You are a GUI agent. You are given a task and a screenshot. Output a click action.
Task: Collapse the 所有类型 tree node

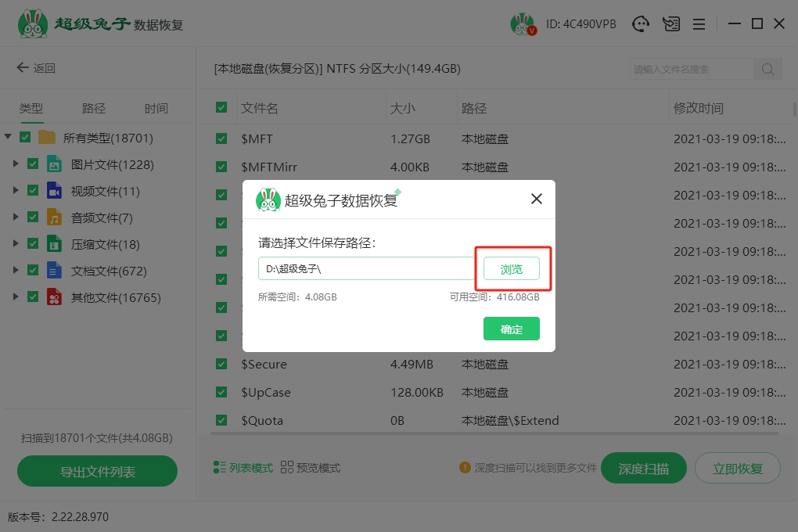click(x=8, y=138)
